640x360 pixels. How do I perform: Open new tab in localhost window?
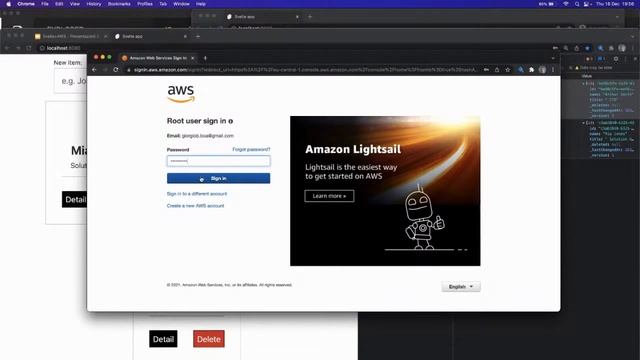pyautogui.click(x=198, y=36)
